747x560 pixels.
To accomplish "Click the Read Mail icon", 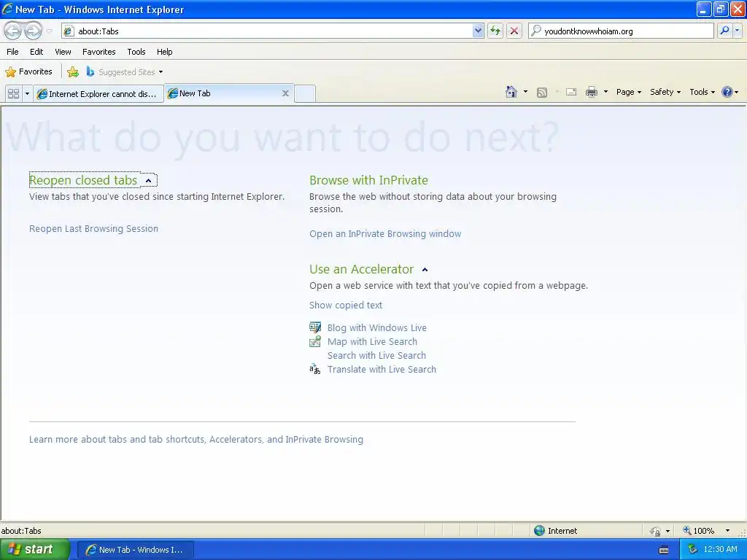I will click(571, 93).
